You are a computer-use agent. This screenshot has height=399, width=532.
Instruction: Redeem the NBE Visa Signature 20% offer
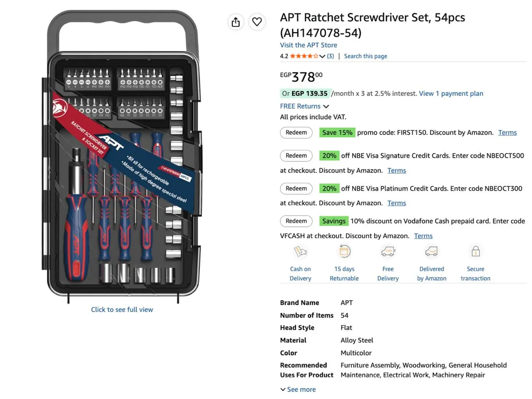point(296,156)
